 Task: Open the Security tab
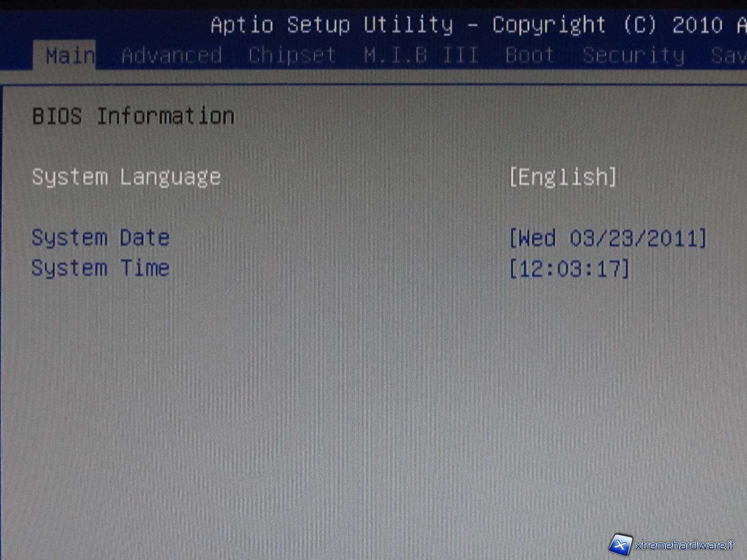click(633, 56)
